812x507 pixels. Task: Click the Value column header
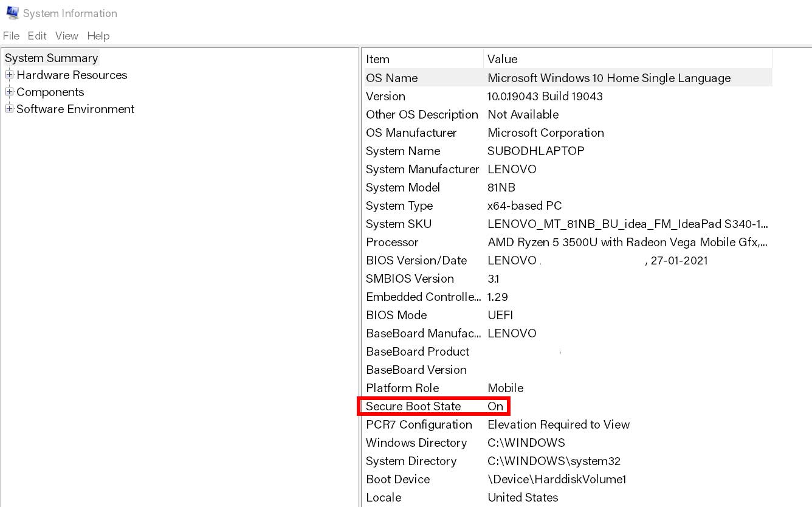[x=628, y=59]
